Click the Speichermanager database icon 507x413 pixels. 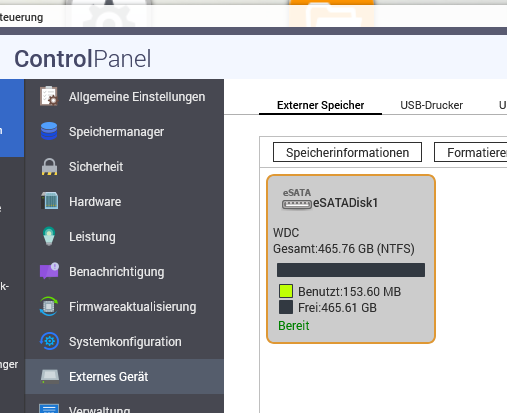(49, 131)
